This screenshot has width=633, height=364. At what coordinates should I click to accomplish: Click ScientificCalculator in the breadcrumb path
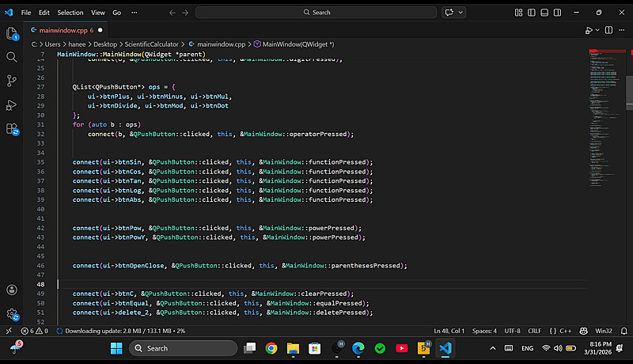click(154, 44)
